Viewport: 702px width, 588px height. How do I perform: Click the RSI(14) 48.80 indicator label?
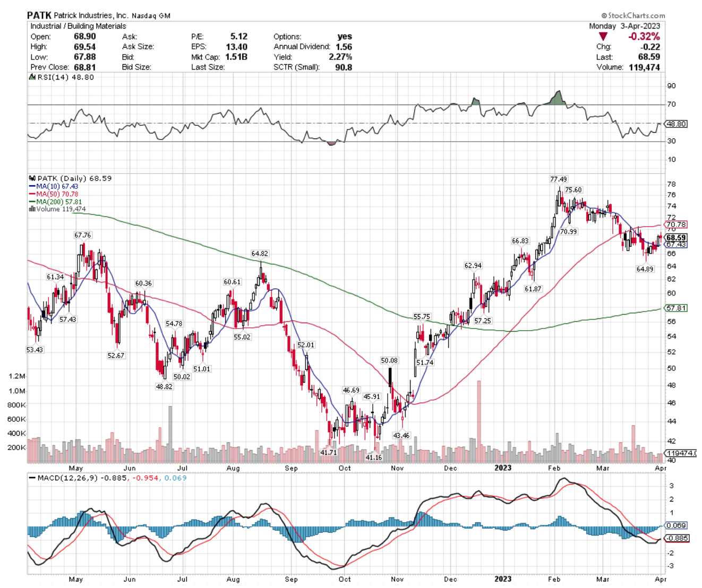click(x=65, y=77)
